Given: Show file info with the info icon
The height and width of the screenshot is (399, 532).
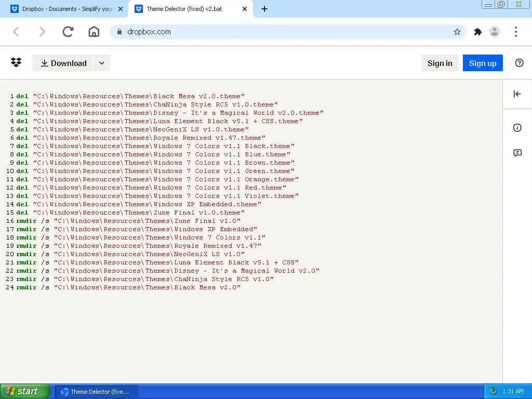Looking at the screenshot, I should [517, 128].
